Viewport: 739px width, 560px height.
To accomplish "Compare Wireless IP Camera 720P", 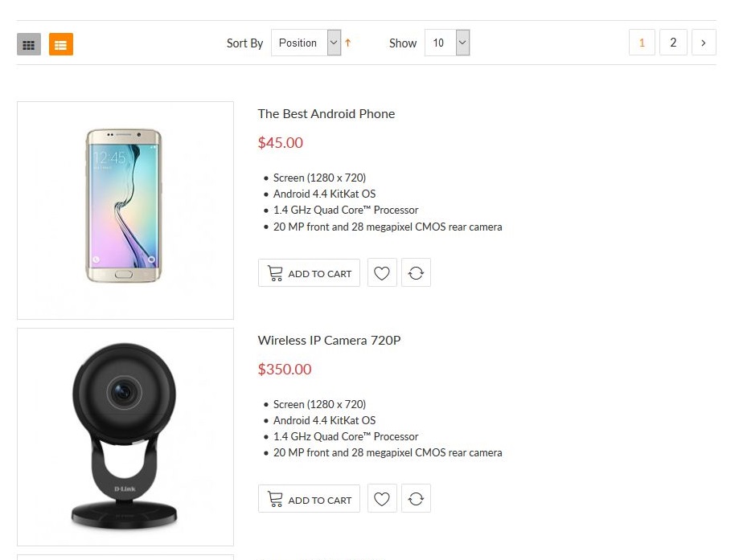I will [416, 500].
